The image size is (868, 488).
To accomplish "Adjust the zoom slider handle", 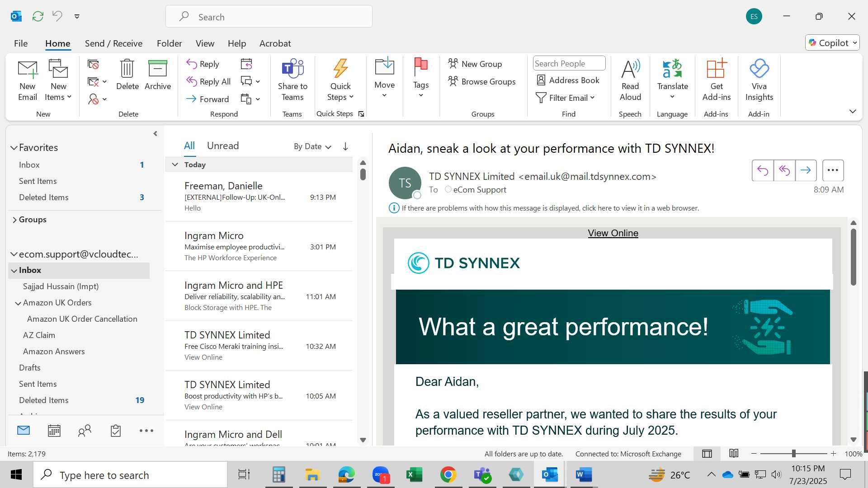I will point(793,454).
